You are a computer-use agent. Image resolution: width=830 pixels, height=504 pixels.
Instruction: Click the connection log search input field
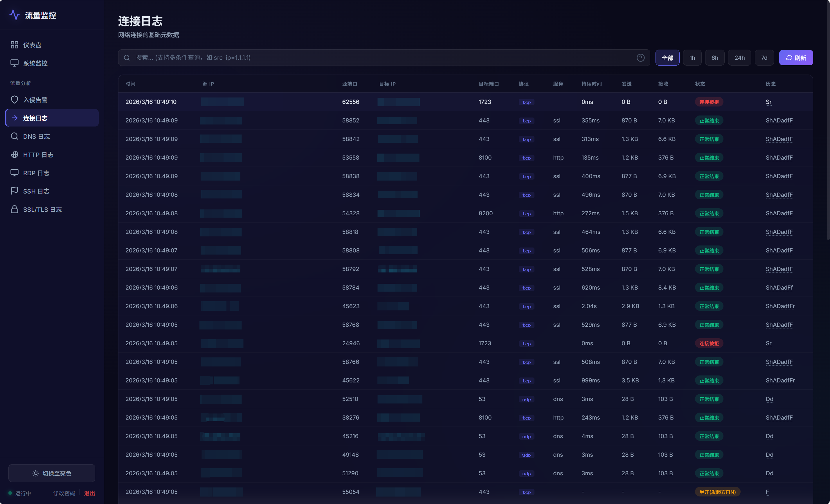(x=384, y=57)
